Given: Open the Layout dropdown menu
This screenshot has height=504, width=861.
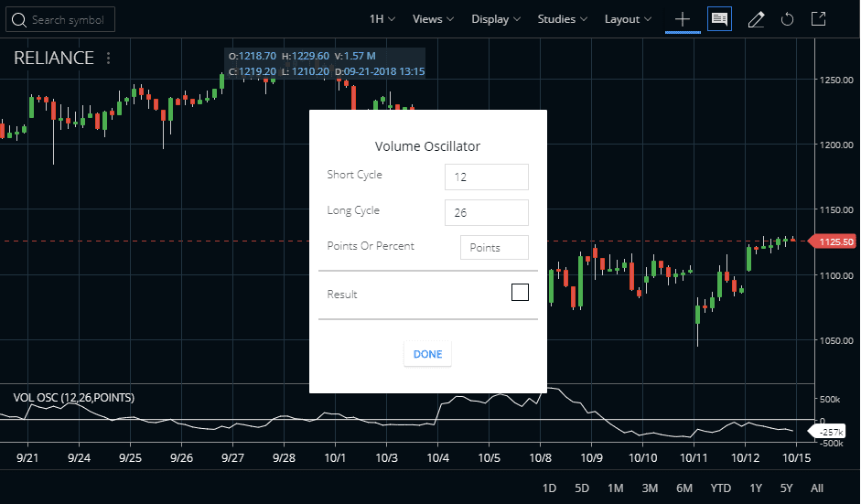Looking at the screenshot, I should click(628, 19).
